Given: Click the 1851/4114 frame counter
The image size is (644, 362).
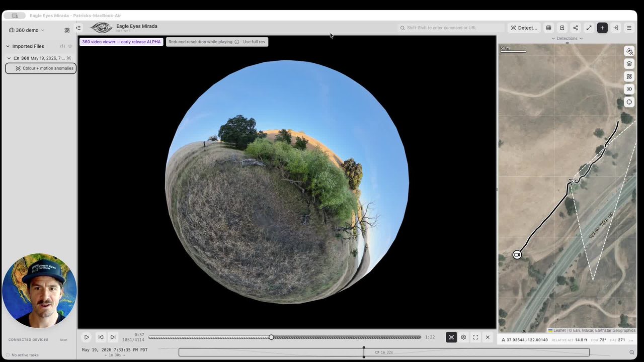Looking at the screenshot, I should pyautogui.click(x=133, y=340).
